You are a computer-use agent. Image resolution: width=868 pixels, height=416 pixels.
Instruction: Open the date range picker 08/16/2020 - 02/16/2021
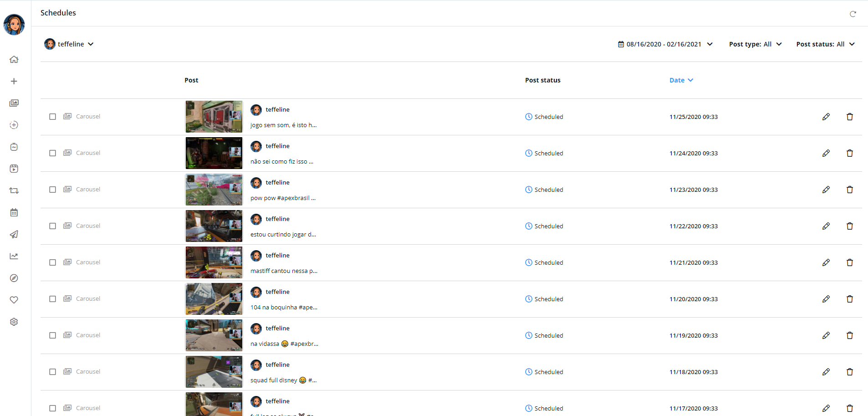coord(665,44)
